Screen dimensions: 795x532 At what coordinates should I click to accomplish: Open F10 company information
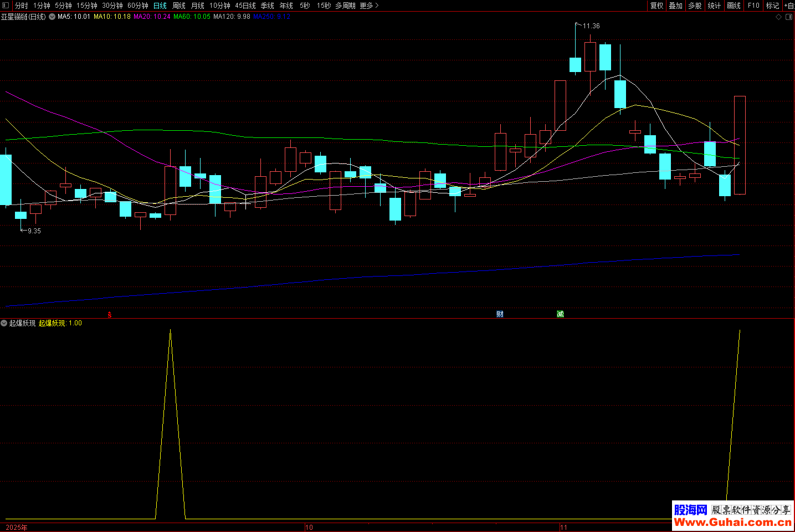[x=753, y=6]
